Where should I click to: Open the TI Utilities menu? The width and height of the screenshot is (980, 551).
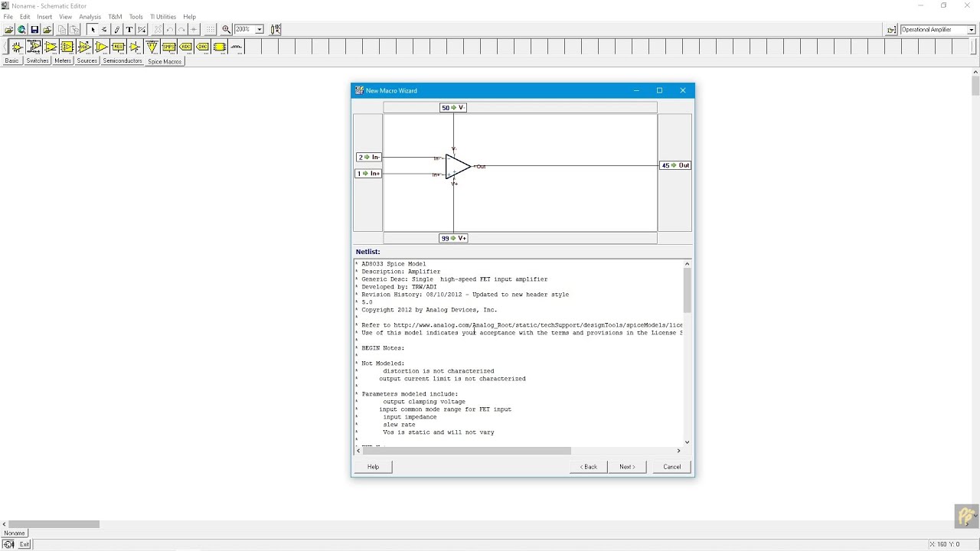point(163,16)
